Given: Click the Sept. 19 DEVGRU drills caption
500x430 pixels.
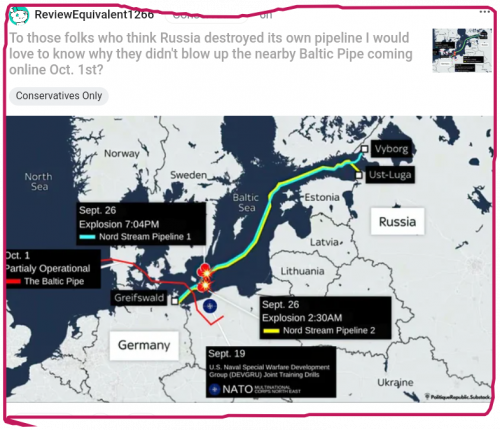Looking at the screenshot, I should (x=269, y=371).
